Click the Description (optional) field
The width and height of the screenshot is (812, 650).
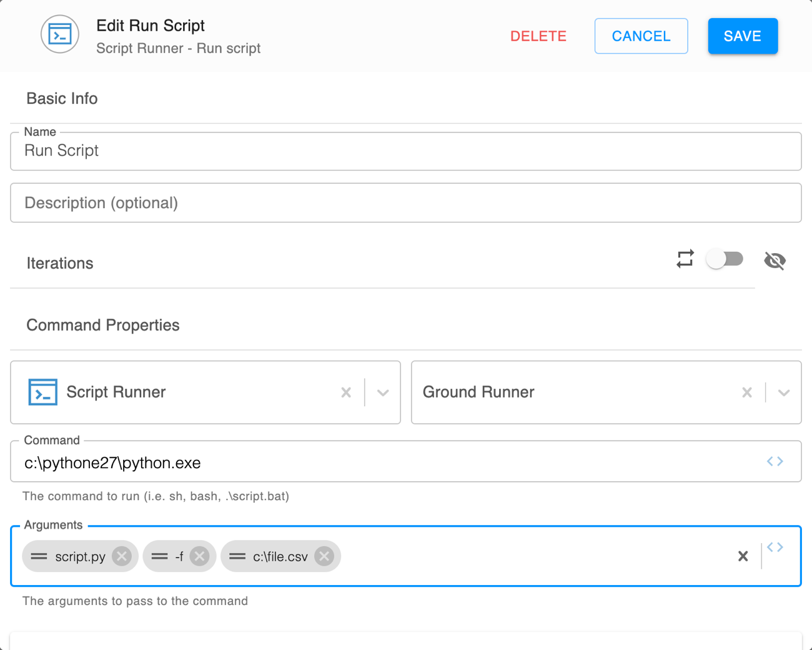coord(406,203)
